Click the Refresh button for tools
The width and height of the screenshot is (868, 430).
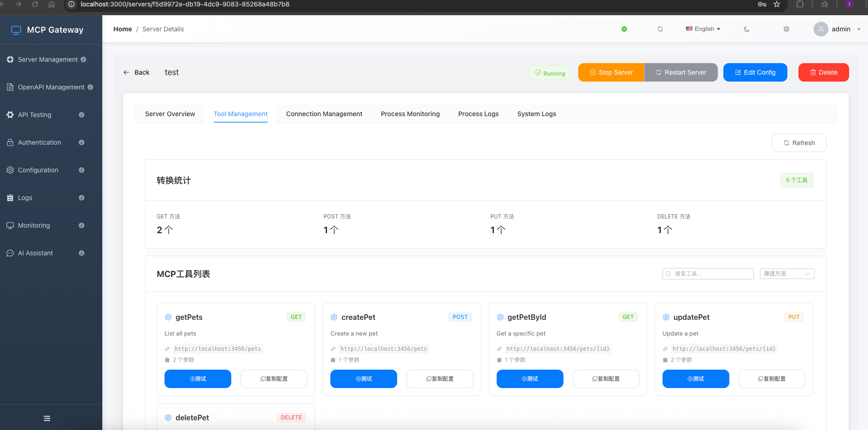pos(799,143)
